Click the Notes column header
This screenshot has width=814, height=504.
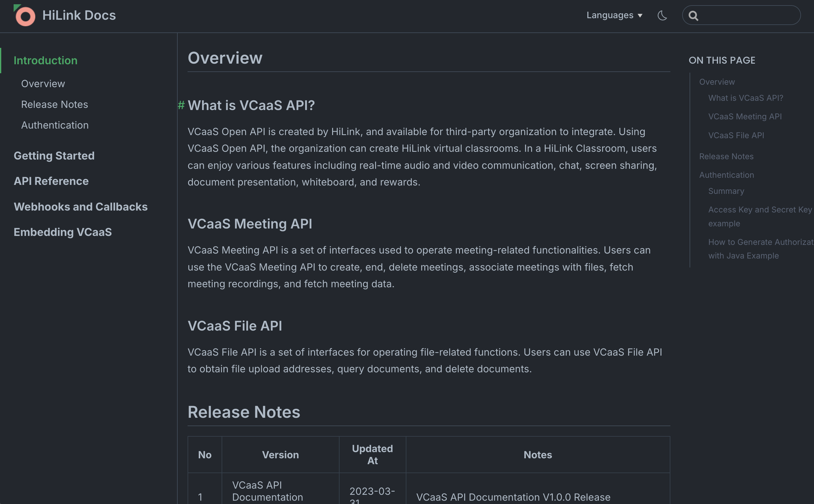[x=538, y=455]
